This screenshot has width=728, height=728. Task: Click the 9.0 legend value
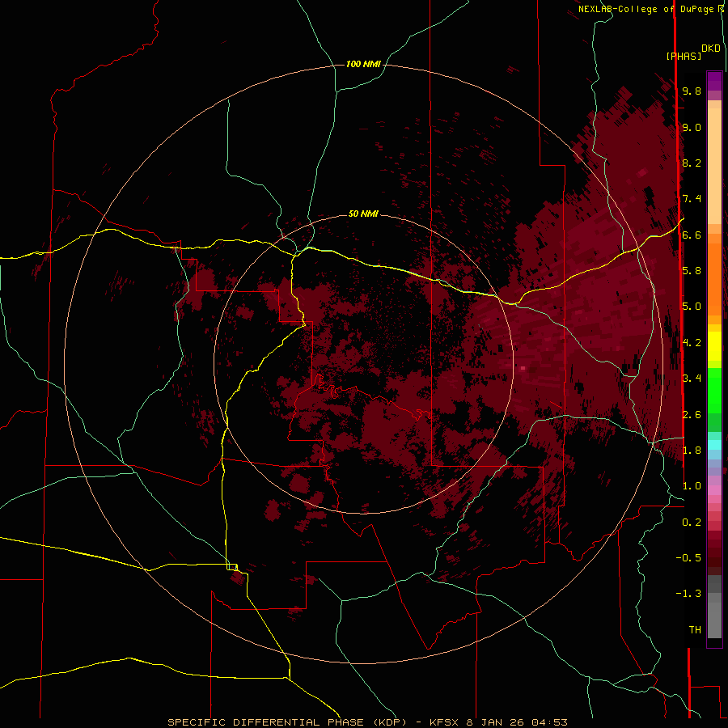tap(692, 127)
